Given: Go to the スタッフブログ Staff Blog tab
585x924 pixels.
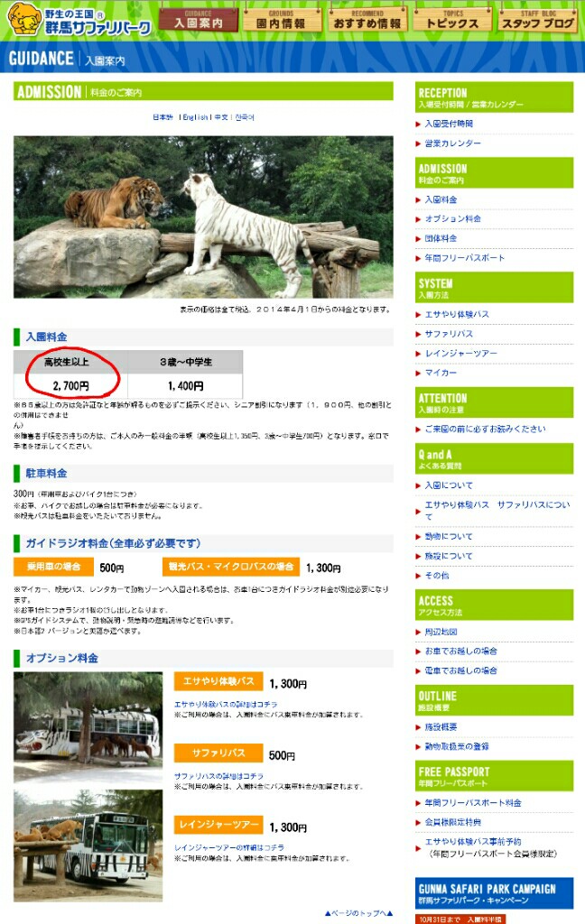Looking at the screenshot, I should [538, 19].
